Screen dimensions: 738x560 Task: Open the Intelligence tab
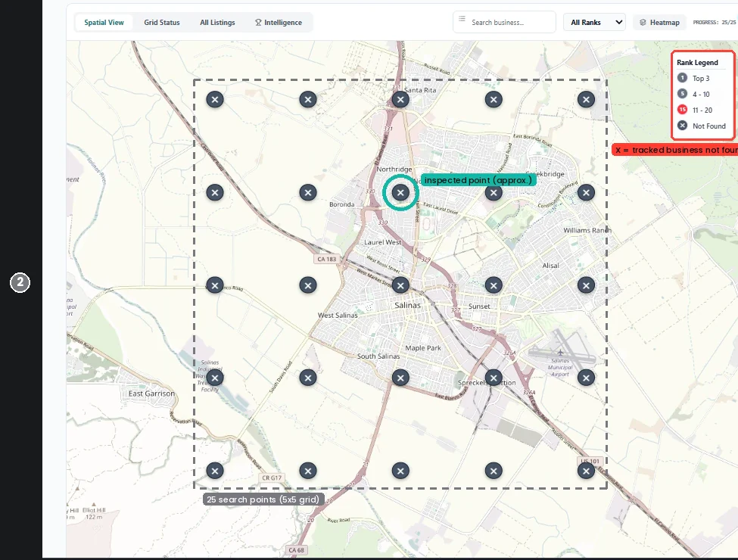click(279, 23)
